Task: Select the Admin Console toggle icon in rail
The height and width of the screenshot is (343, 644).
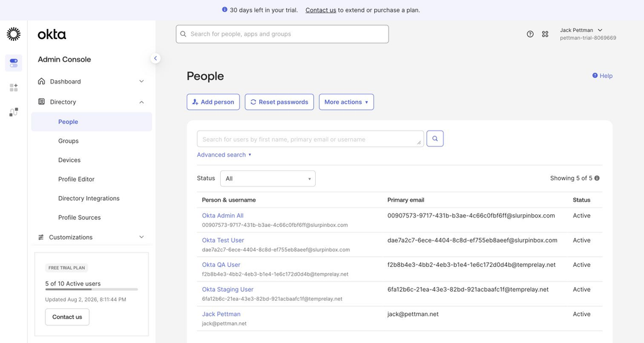Action: (14, 63)
